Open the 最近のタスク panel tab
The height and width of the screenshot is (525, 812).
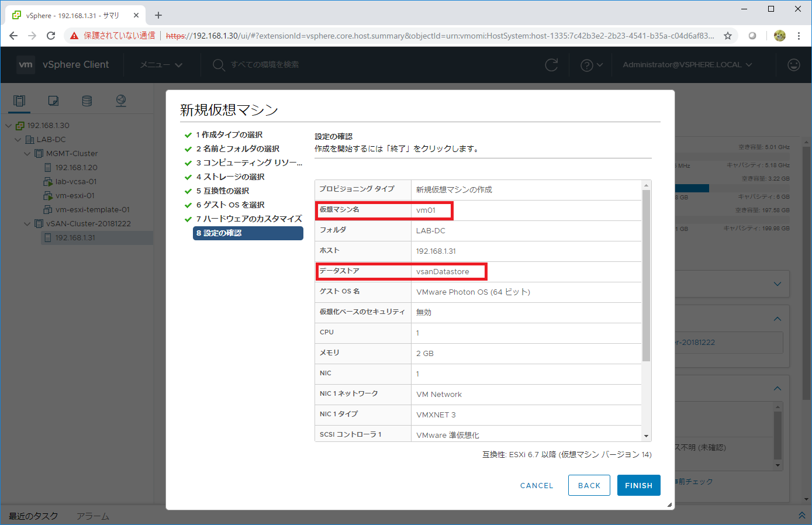click(x=33, y=516)
